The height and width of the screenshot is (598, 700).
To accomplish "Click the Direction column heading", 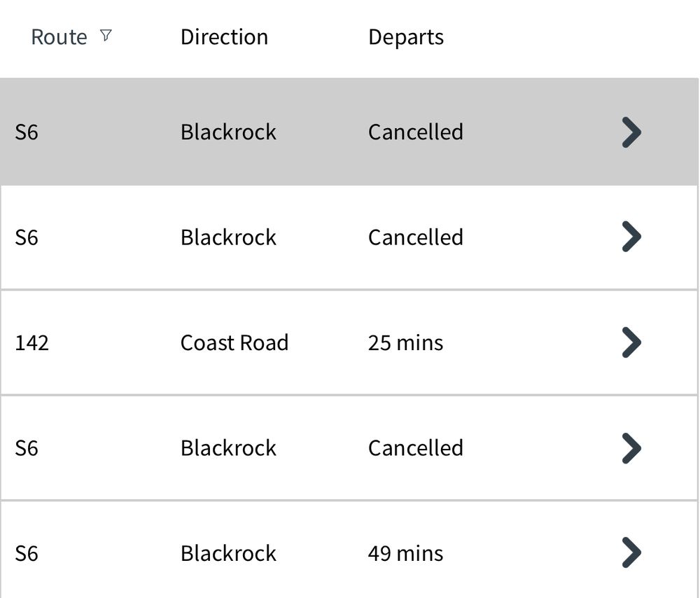I will click(x=224, y=36).
